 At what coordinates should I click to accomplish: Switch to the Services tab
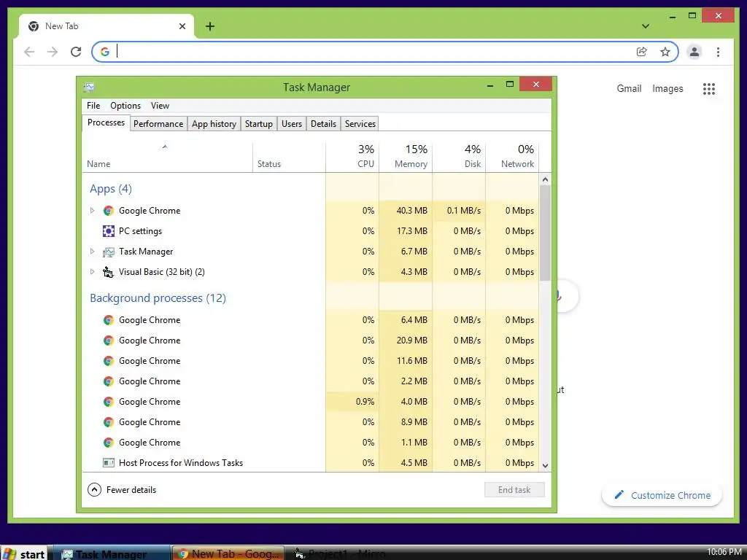coord(360,124)
